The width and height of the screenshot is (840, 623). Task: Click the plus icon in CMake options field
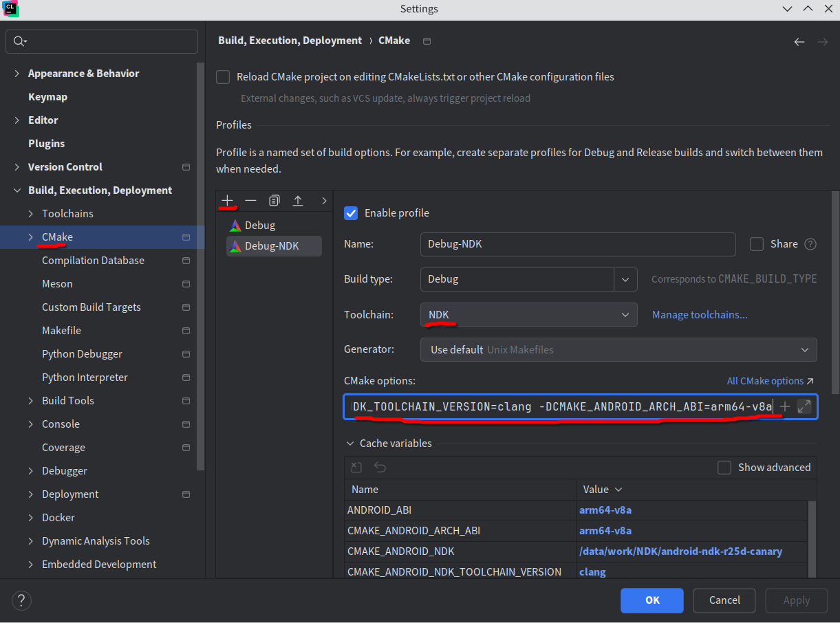(x=785, y=406)
